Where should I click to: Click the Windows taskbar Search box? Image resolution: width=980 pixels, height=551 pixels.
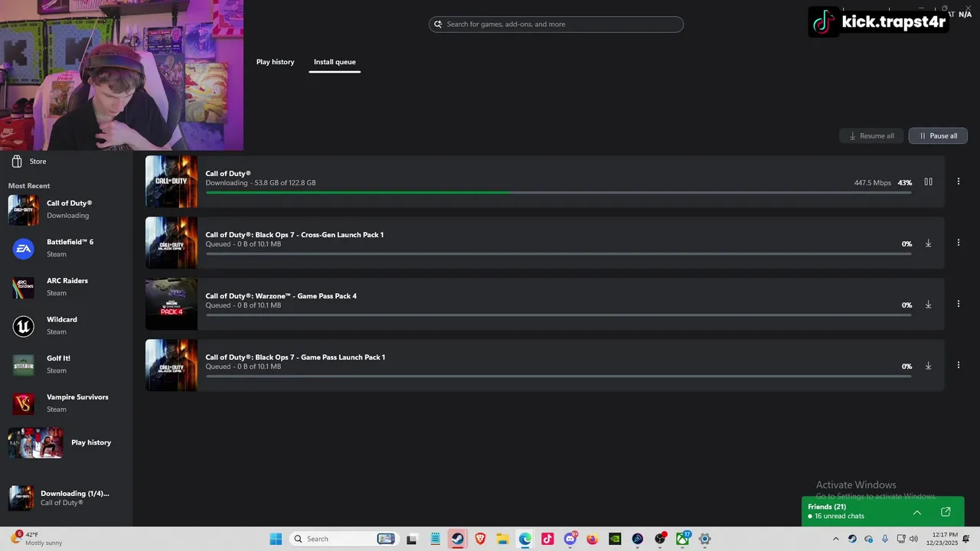coord(345,539)
